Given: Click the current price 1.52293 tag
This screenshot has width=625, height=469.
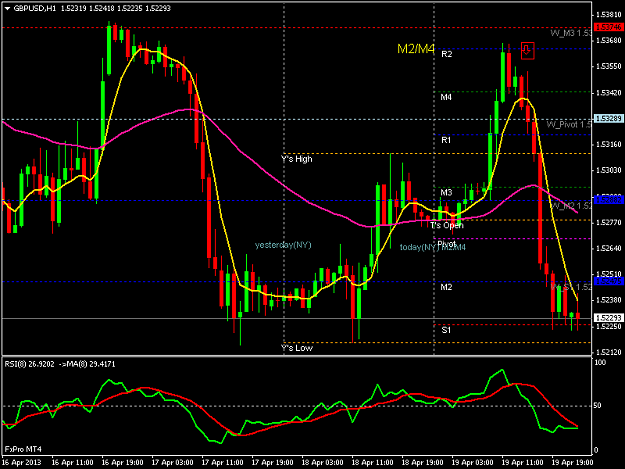Looking at the screenshot, I should [x=609, y=318].
